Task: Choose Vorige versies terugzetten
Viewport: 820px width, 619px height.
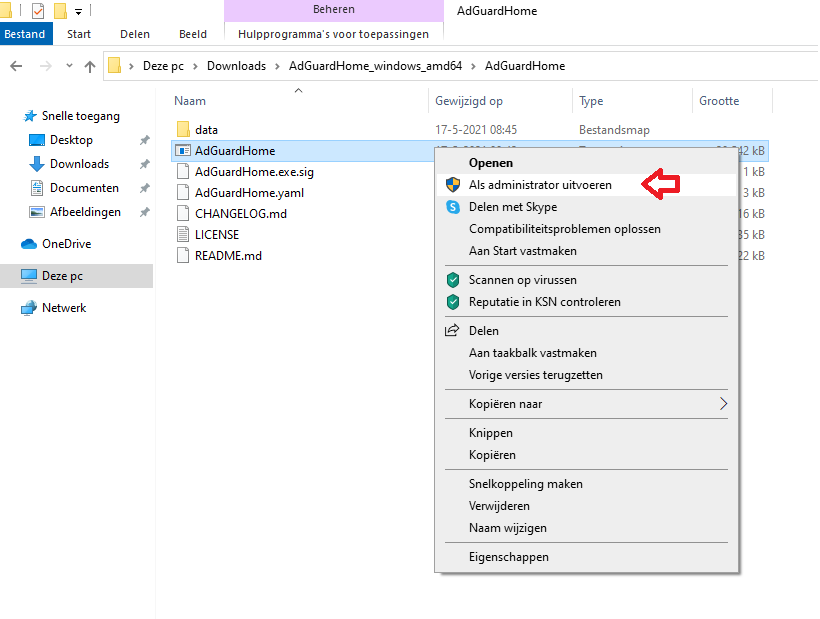Action: click(x=586, y=375)
